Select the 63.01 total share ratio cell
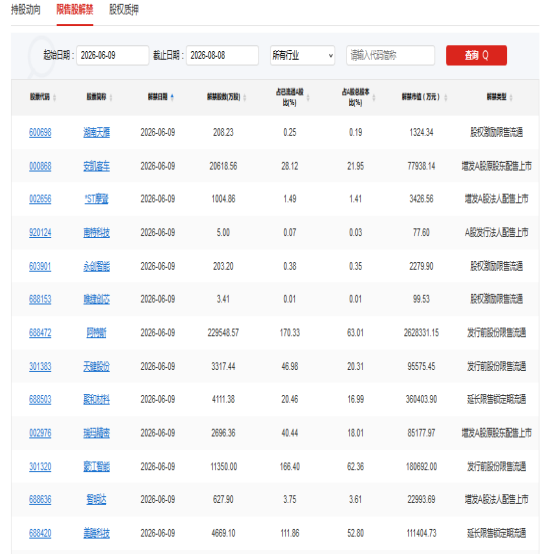This screenshot has width=554, height=555. [x=355, y=333]
